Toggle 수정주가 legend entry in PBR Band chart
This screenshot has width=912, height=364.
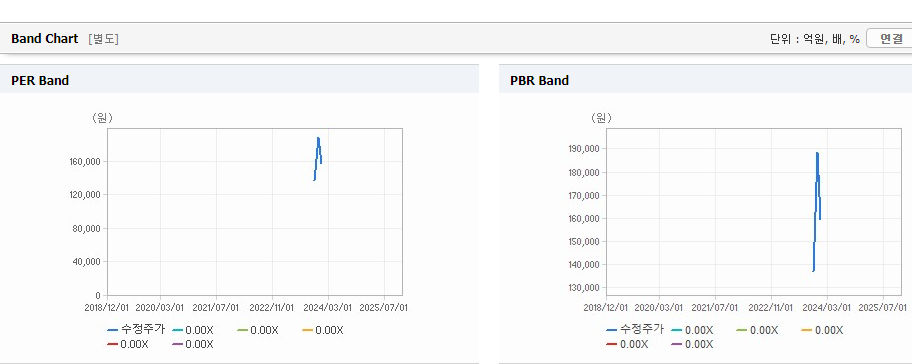[635, 330]
